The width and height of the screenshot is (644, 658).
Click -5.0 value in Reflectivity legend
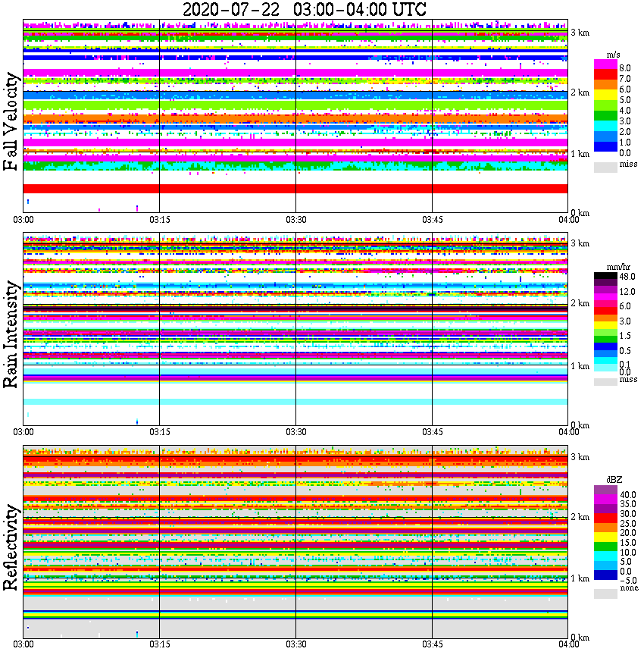pos(628,581)
